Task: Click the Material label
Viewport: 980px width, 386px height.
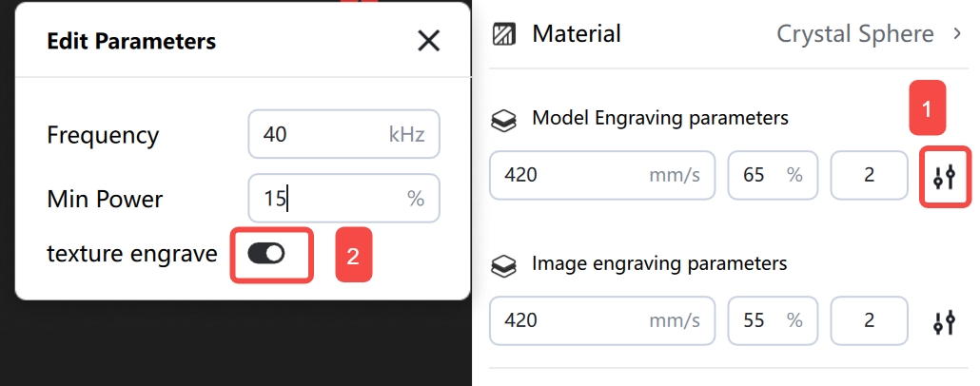Action: tap(577, 33)
